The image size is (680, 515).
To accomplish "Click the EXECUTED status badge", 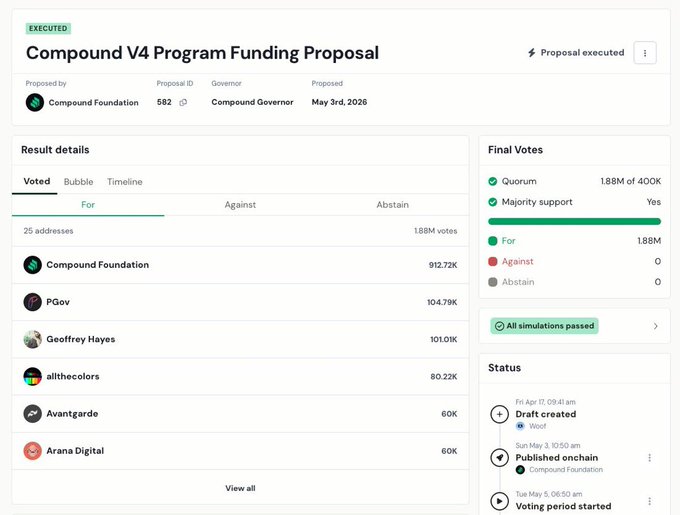I will click(48, 29).
